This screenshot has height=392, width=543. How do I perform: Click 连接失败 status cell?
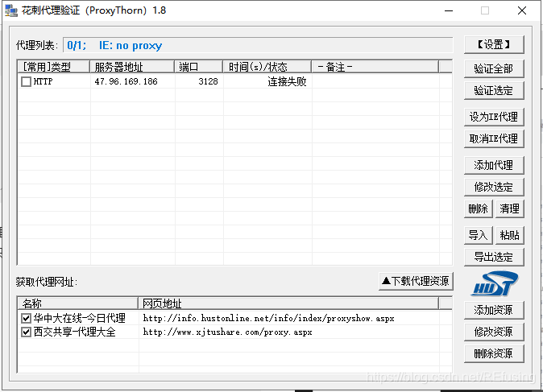point(287,81)
